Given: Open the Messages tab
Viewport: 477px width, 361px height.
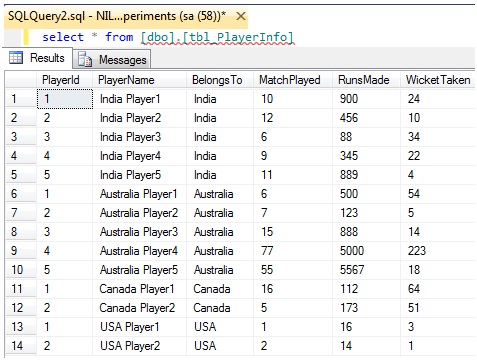Looking at the screenshot, I should pos(112,60).
